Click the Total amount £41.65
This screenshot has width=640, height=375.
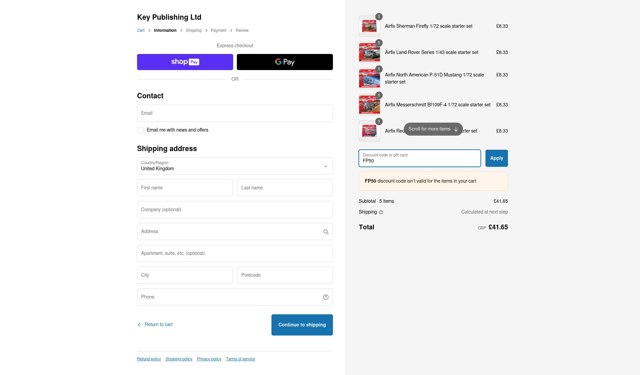[x=498, y=227]
